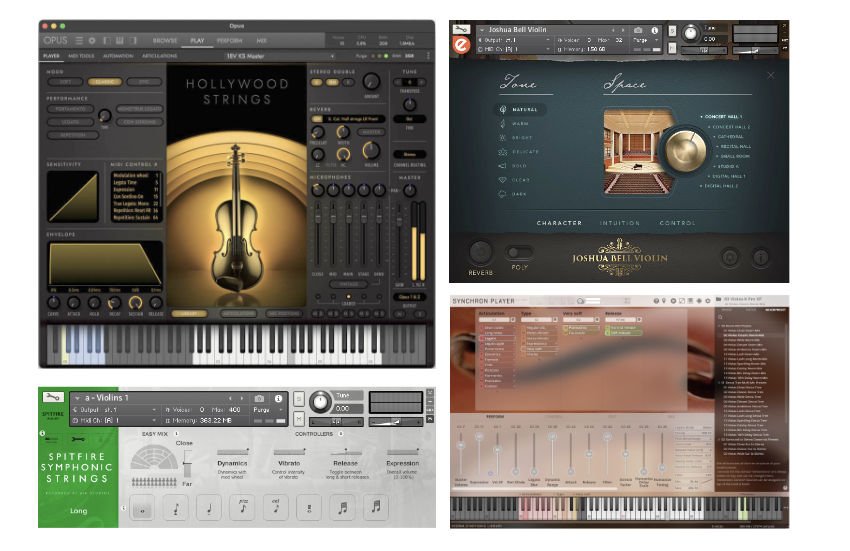
Task: Select the Natural tone option
Action: pyautogui.click(x=519, y=110)
